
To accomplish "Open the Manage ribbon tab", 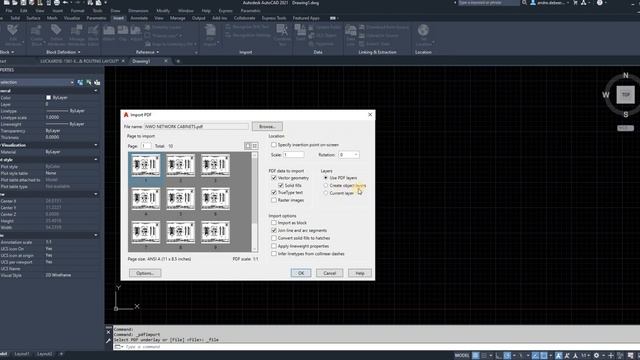I will (178, 18).
